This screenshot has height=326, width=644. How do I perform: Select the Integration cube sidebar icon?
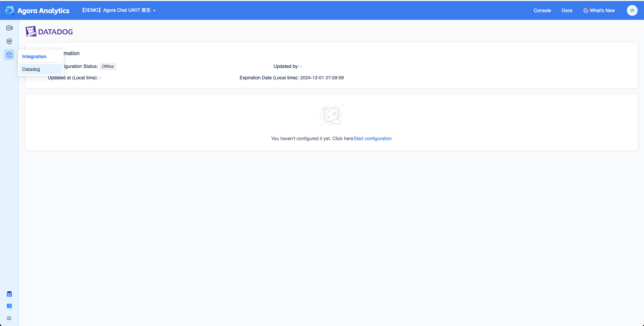click(x=9, y=55)
